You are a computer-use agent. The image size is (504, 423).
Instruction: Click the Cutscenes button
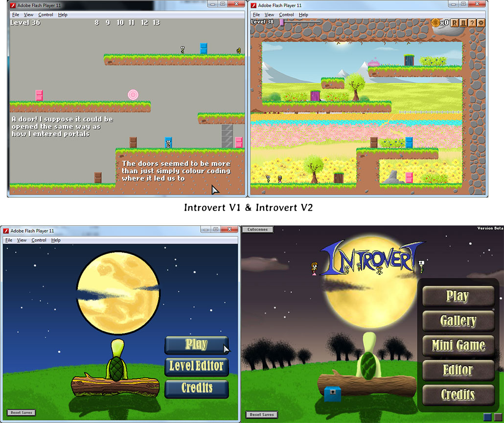(257, 229)
